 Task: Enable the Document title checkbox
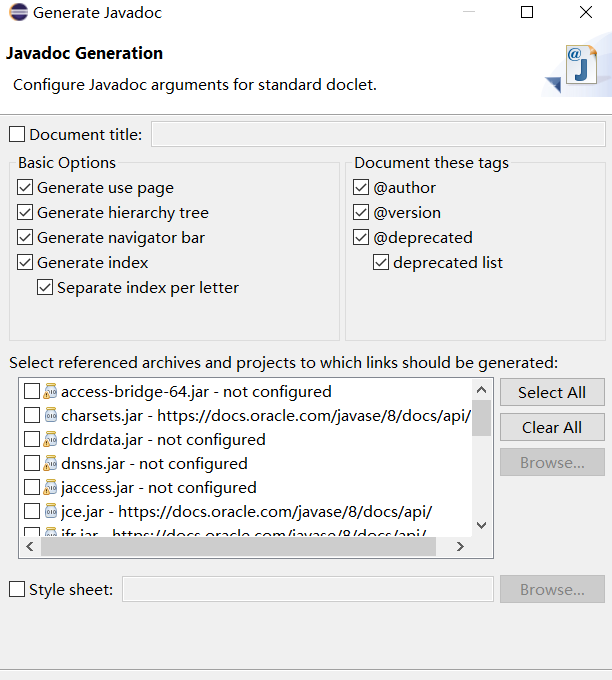coord(17,135)
